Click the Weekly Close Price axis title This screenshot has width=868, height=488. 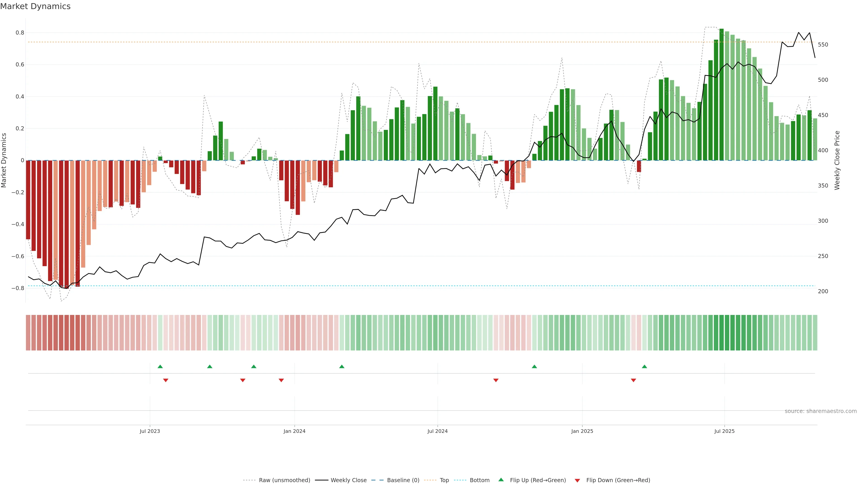pyautogui.click(x=837, y=160)
